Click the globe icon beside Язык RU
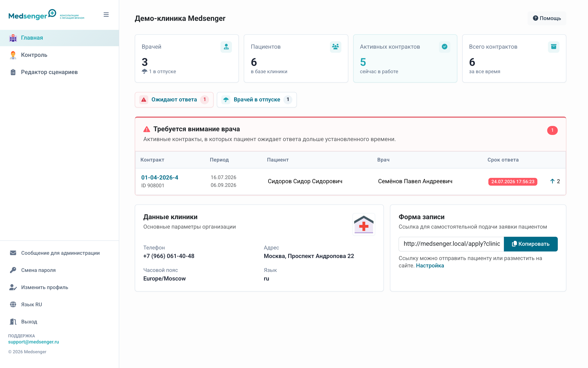This screenshot has height=368, width=588. pos(13,304)
